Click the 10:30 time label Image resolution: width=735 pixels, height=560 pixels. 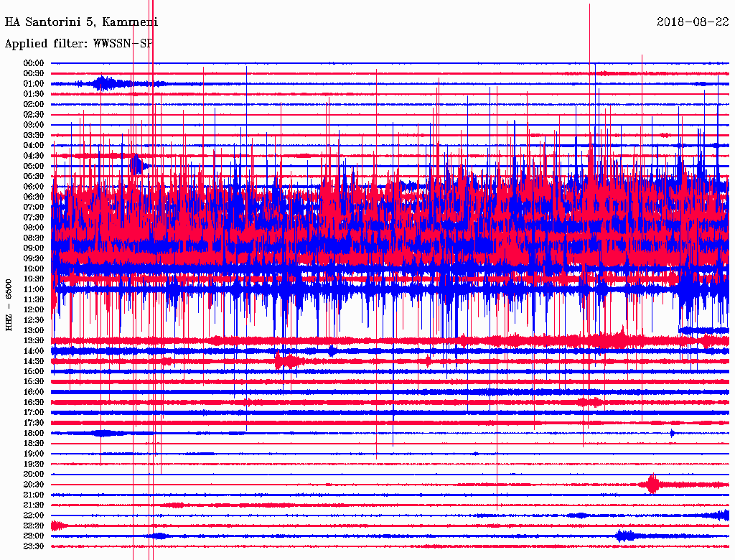coord(34,279)
